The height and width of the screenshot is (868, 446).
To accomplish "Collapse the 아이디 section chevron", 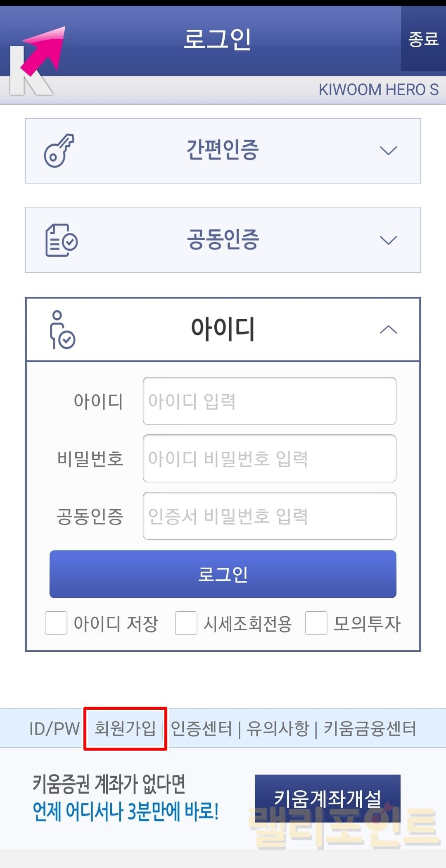I will pos(388,330).
